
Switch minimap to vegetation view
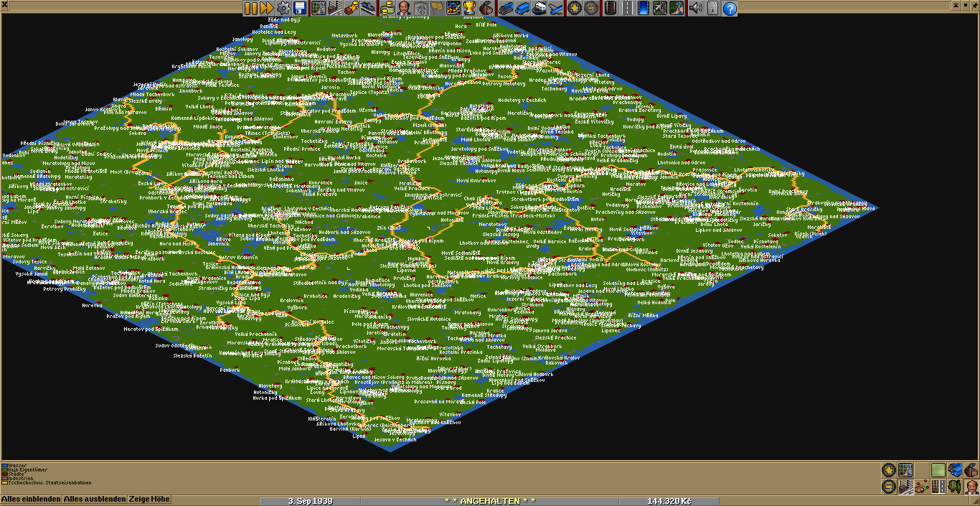954,487
